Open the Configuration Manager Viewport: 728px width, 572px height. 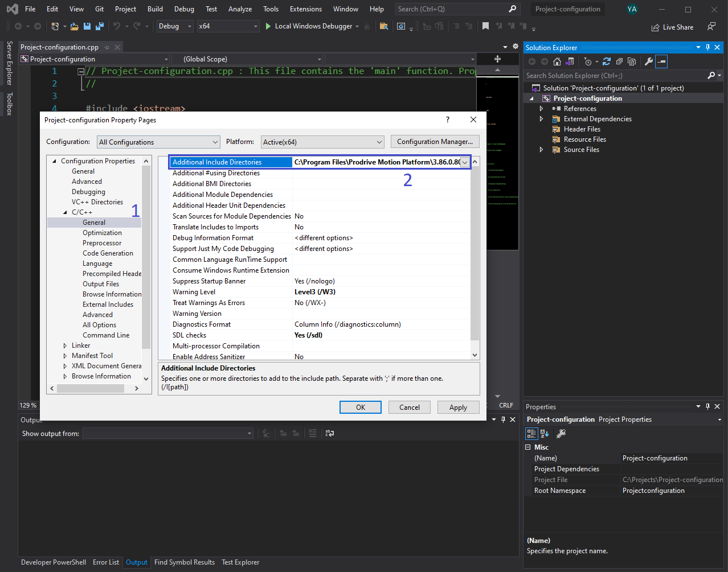pos(435,141)
